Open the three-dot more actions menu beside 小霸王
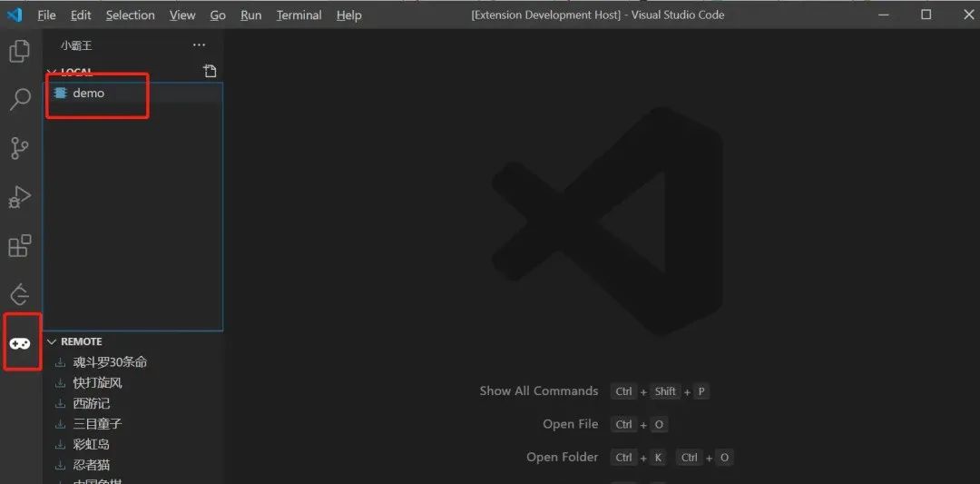 tap(199, 45)
